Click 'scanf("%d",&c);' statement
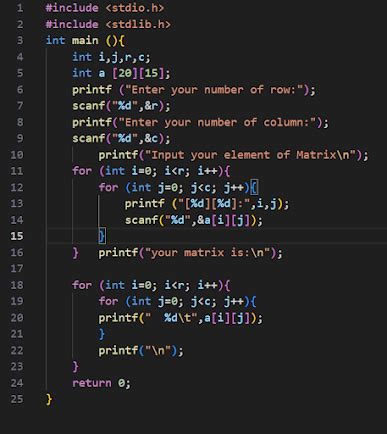The image size is (387, 434). [121, 139]
